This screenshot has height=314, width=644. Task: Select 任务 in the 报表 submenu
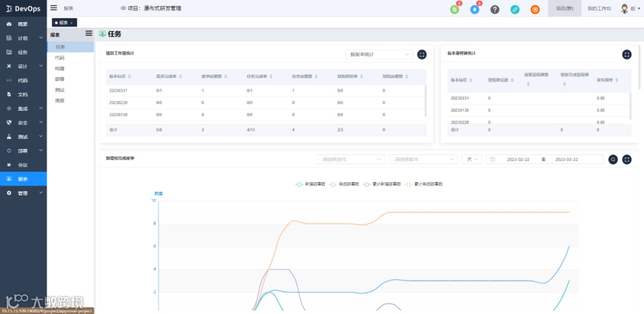coord(70,47)
